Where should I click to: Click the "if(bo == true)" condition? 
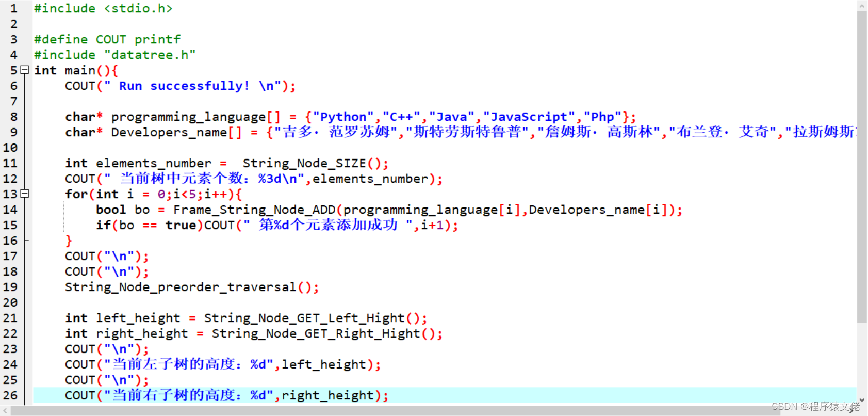point(150,226)
